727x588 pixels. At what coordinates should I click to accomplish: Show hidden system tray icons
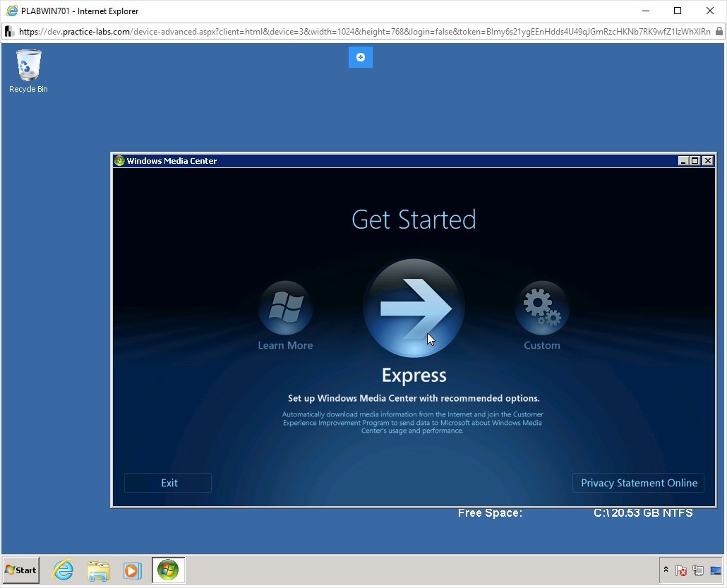[x=666, y=570]
